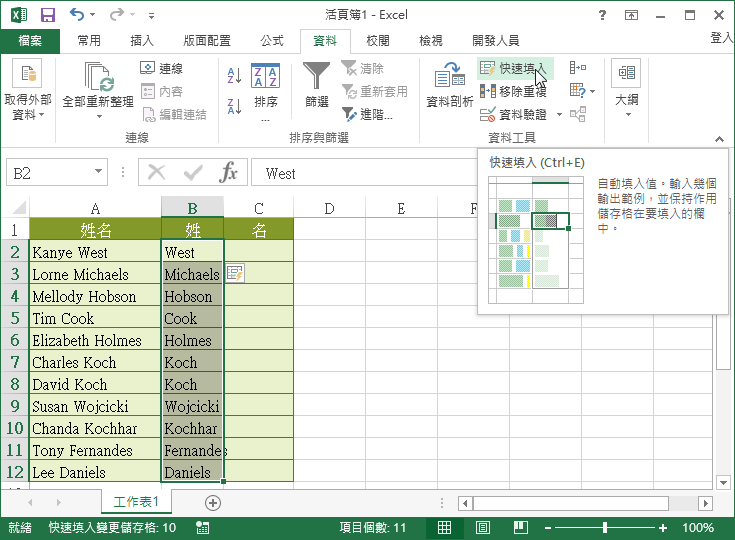Screen dimensions: 735x540
Task: Sort A to Z ascending
Action: coord(234,75)
